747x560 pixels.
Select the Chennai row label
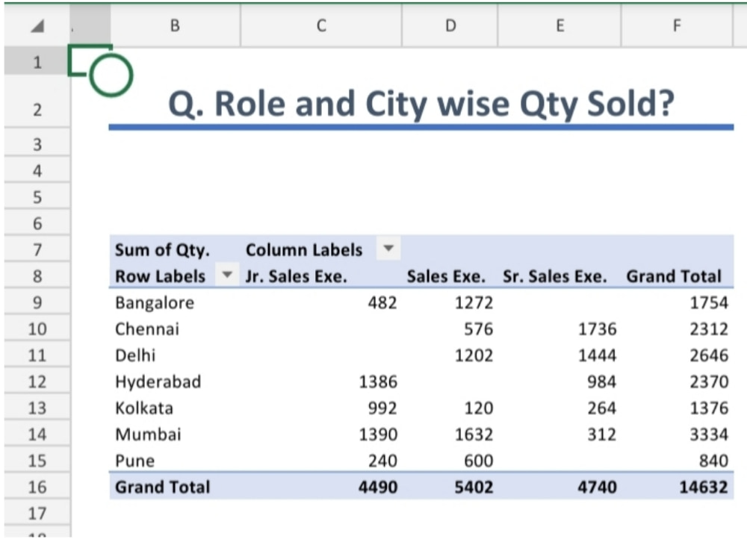pyautogui.click(x=147, y=329)
